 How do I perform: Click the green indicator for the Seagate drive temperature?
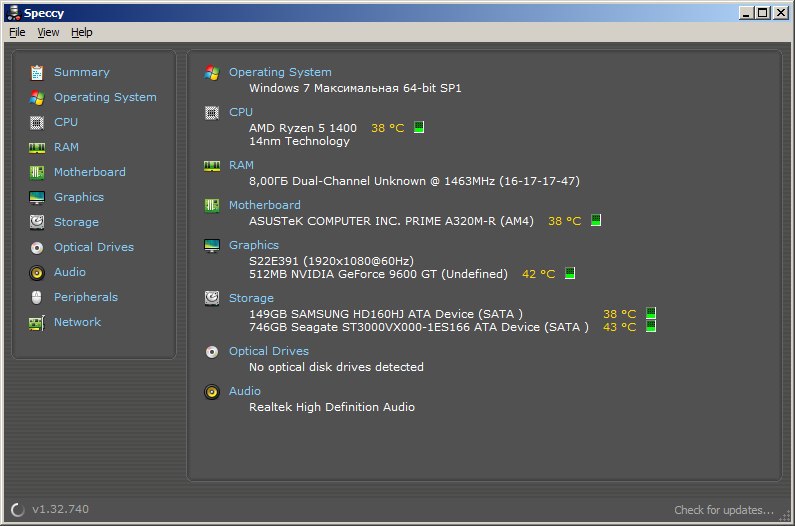[651, 326]
